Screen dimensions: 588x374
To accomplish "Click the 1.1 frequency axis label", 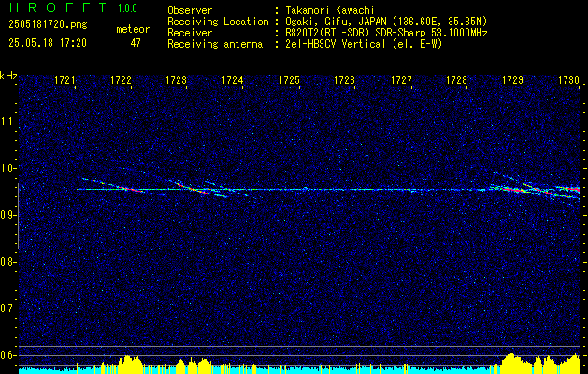I will point(7,122).
